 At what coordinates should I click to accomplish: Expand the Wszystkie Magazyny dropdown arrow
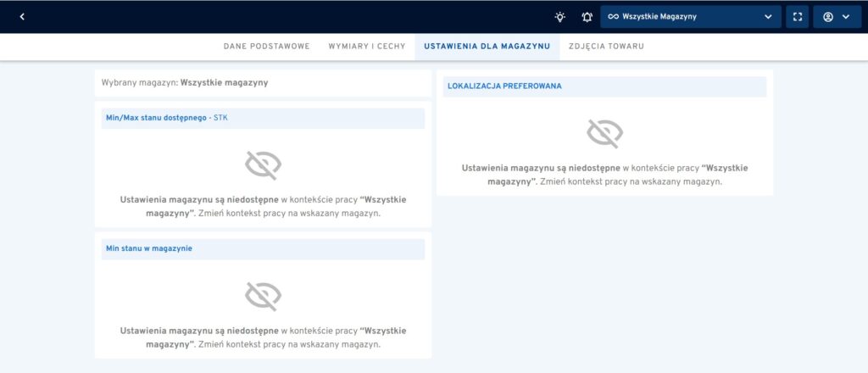tap(768, 16)
